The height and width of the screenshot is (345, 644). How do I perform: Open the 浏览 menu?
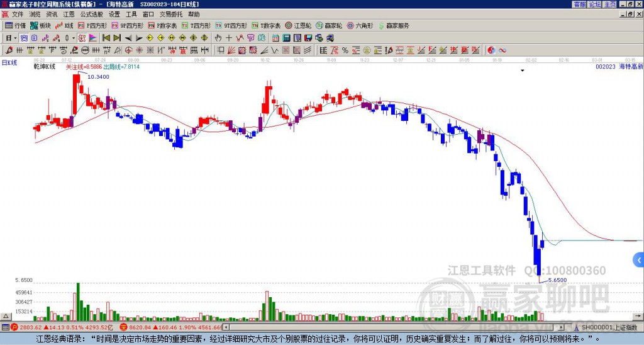(35, 14)
